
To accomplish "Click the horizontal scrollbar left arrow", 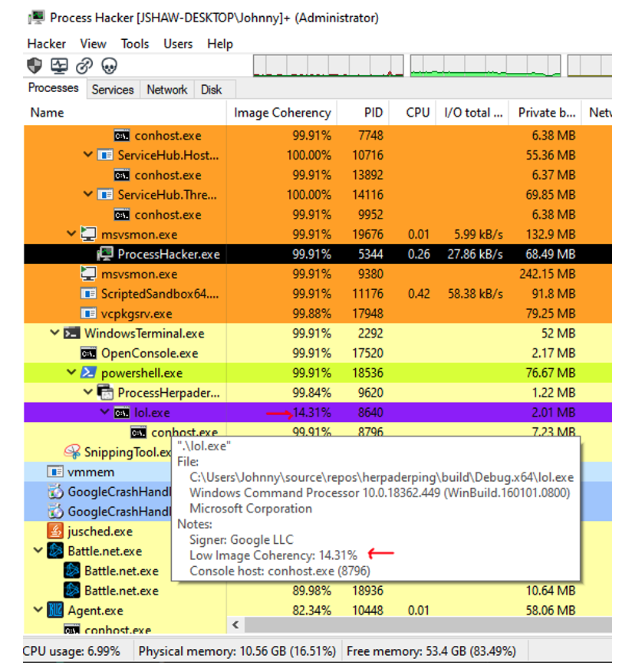I will pyautogui.click(x=235, y=625).
